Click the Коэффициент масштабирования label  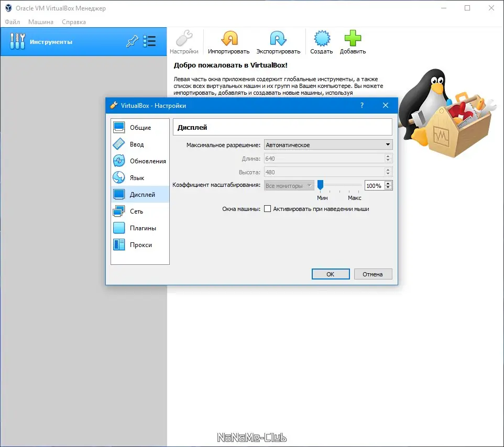click(216, 185)
